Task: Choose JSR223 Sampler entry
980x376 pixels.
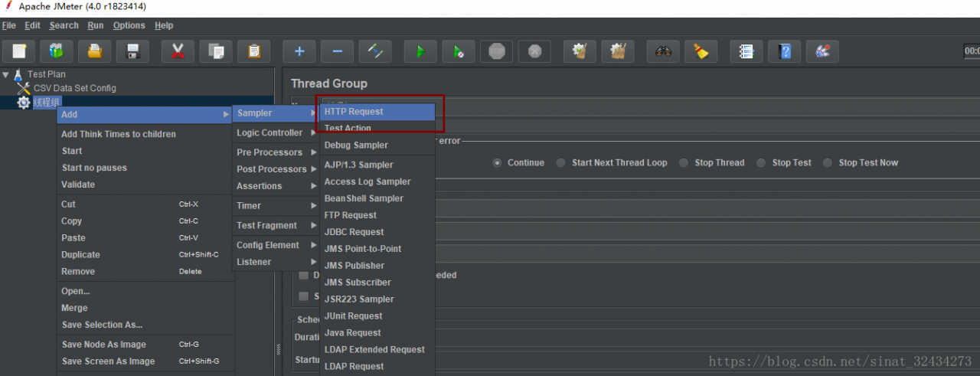Action: (377, 299)
